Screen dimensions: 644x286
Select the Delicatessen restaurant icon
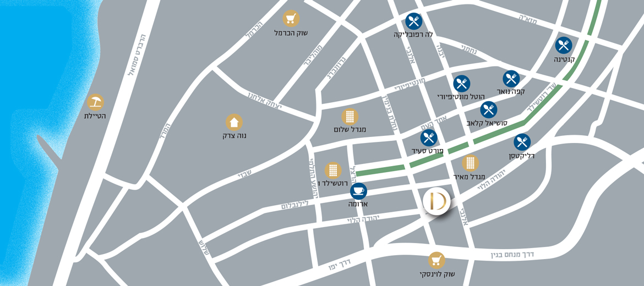point(522,142)
